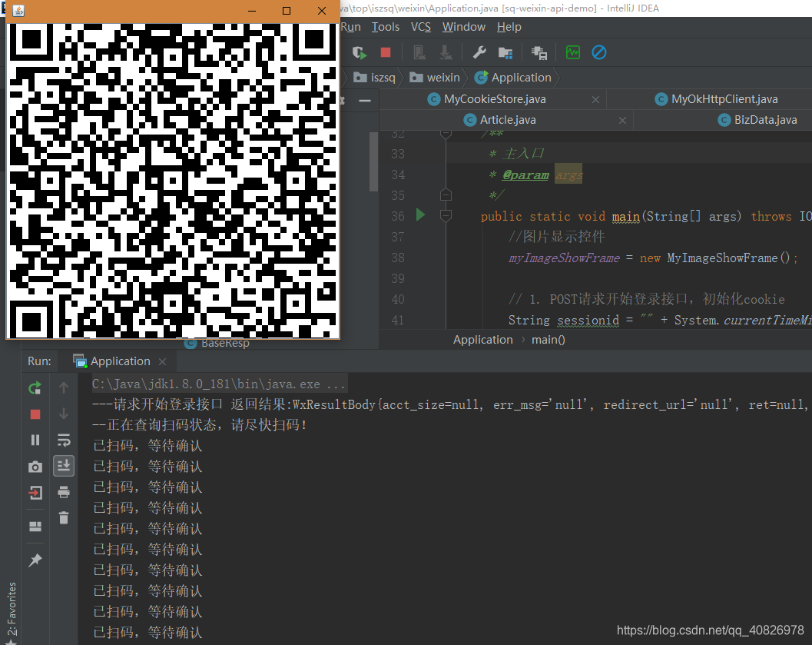
Task: Click the Application class breadcrumb in navigation bar
Action: coord(512,77)
